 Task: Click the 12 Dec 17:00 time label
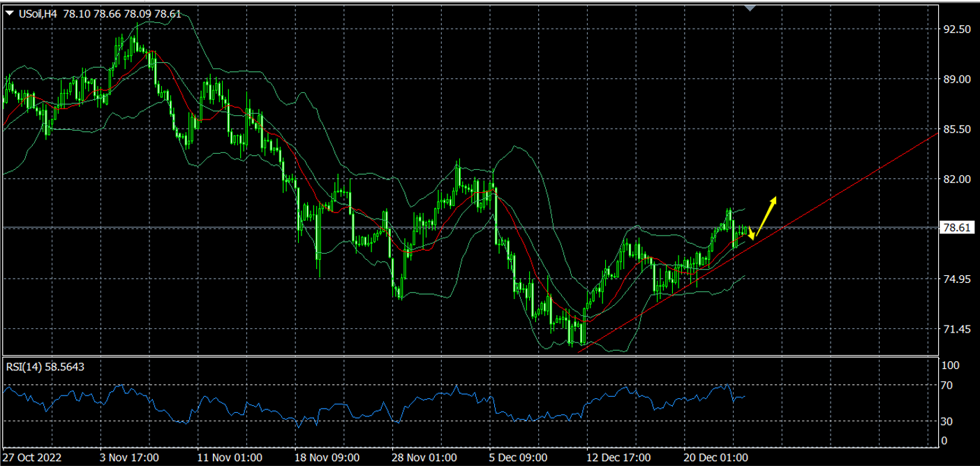pos(618,458)
